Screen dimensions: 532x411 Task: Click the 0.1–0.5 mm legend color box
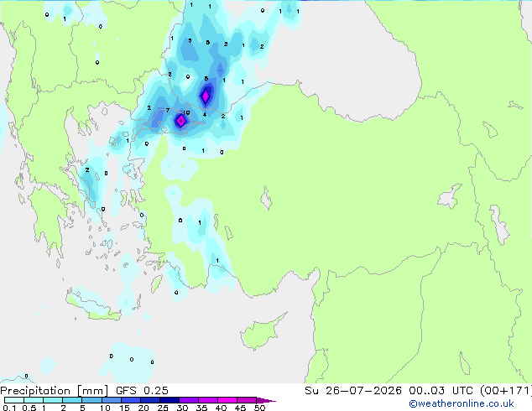14,400
